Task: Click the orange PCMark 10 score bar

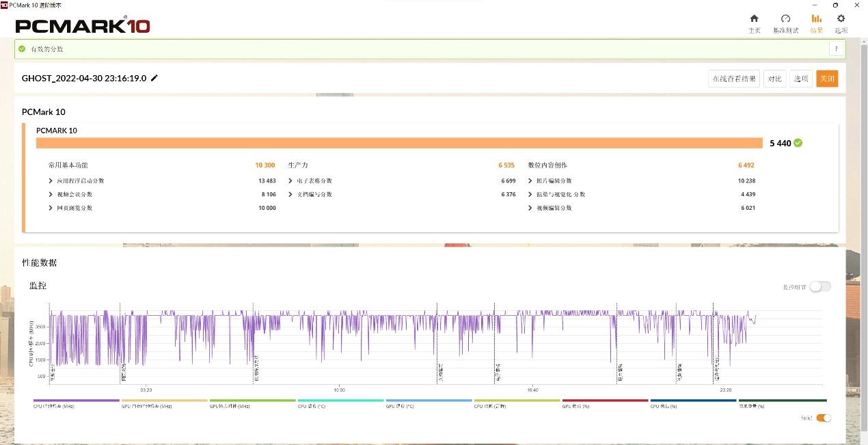Action: click(x=399, y=143)
